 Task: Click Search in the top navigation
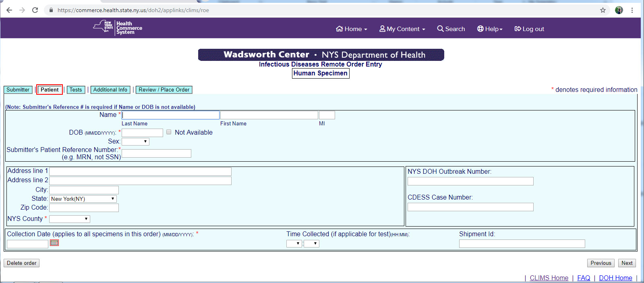pos(451,29)
